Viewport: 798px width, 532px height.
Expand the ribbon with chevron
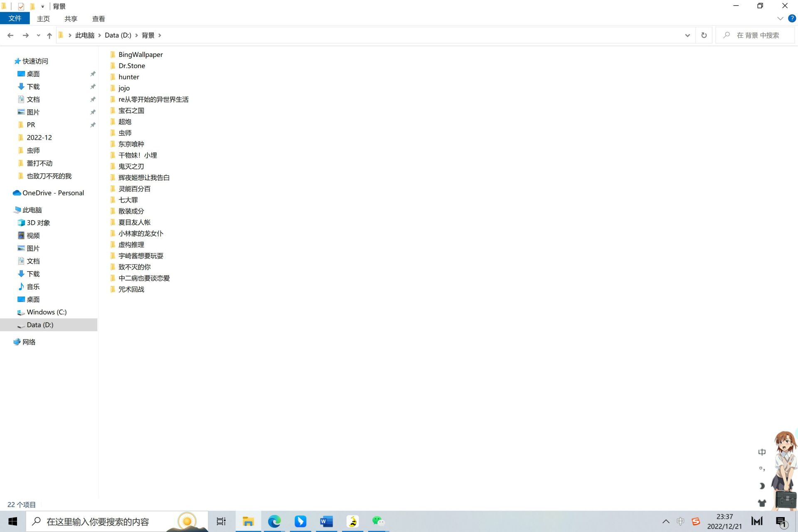(x=780, y=18)
